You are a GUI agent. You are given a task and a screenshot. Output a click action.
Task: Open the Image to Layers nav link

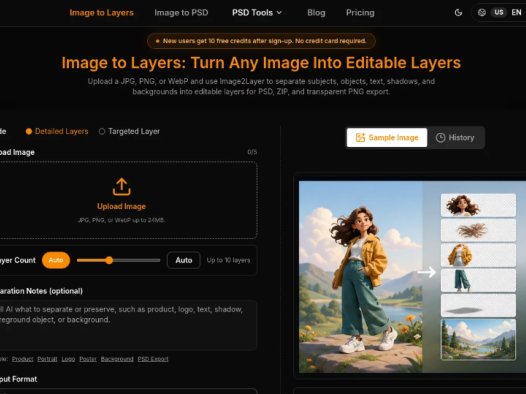coord(101,13)
